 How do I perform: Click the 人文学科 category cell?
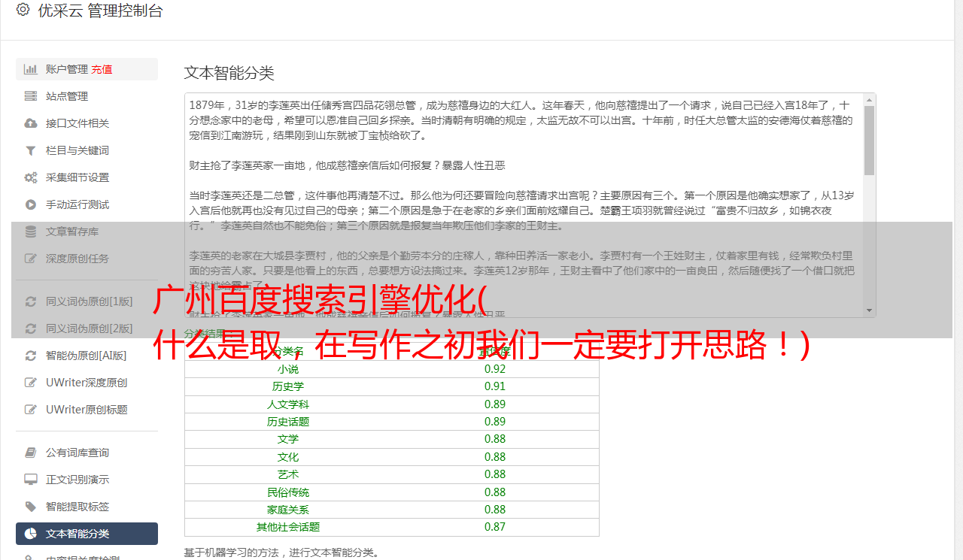288,404
